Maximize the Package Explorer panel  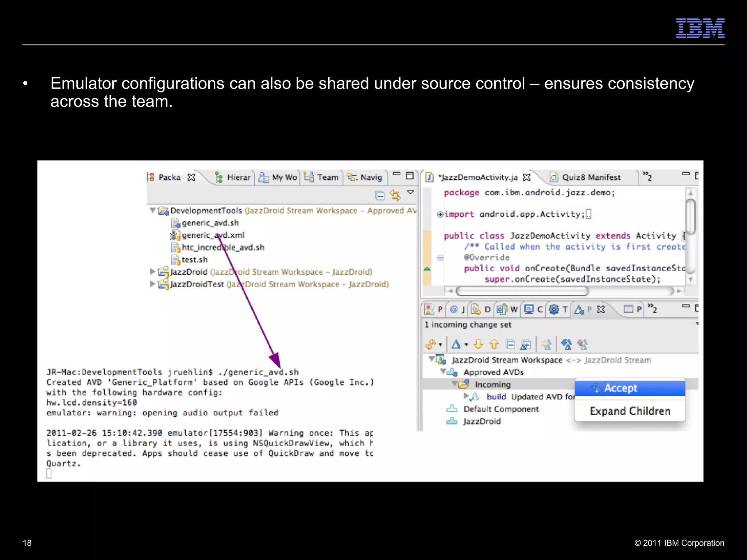pyautogui.click(x=410, y=176)
